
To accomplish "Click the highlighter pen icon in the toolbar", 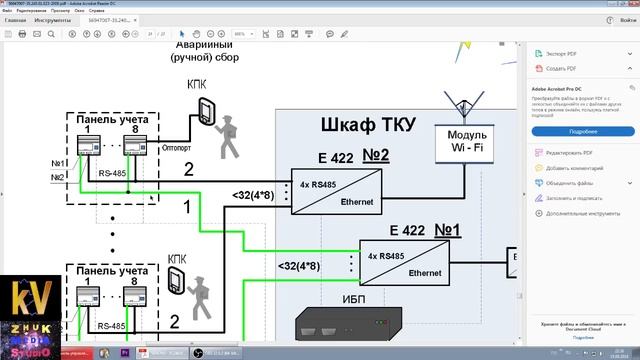I will coord(344,34).
